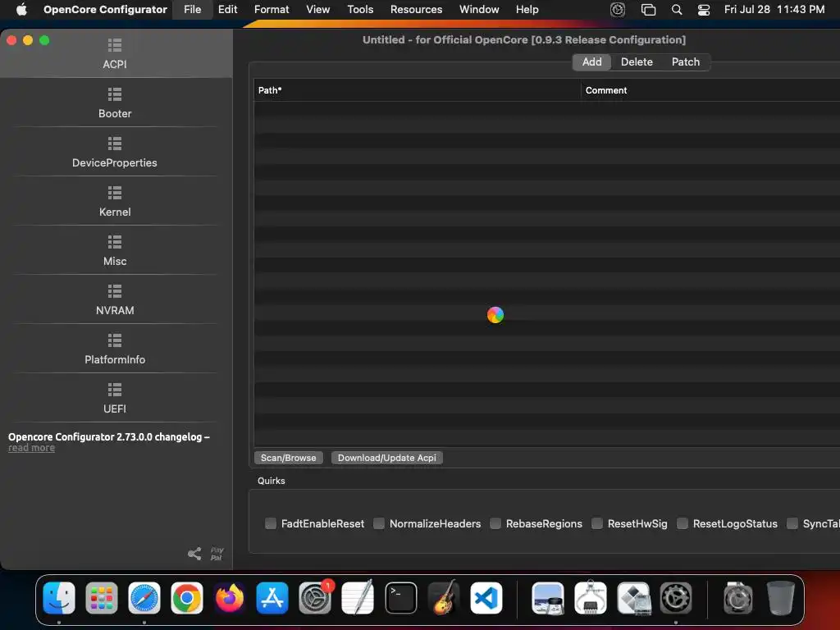Open Control Center from the menu bar
Image resolution: width=840 pixels, height=630 pixels.
(703, 10)
